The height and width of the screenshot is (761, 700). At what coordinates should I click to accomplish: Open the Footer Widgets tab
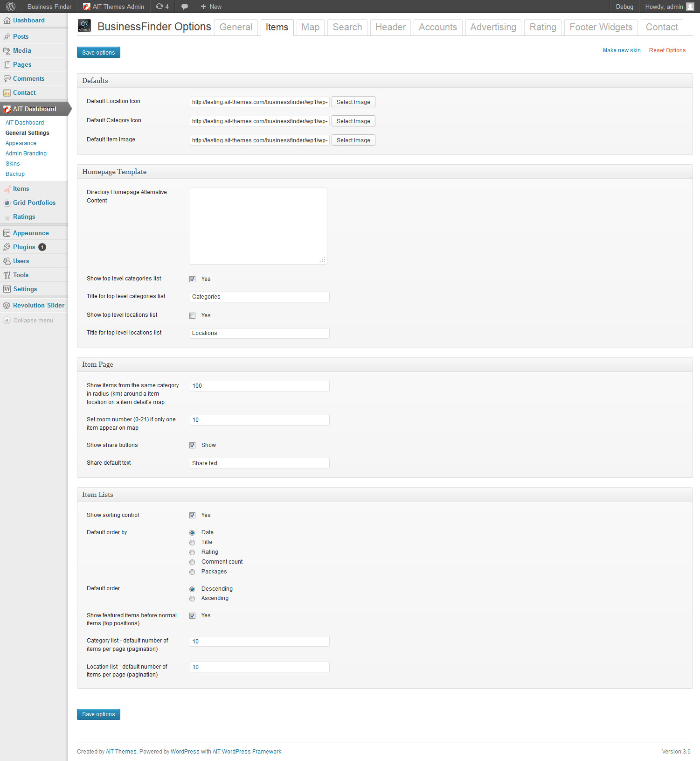601,27
